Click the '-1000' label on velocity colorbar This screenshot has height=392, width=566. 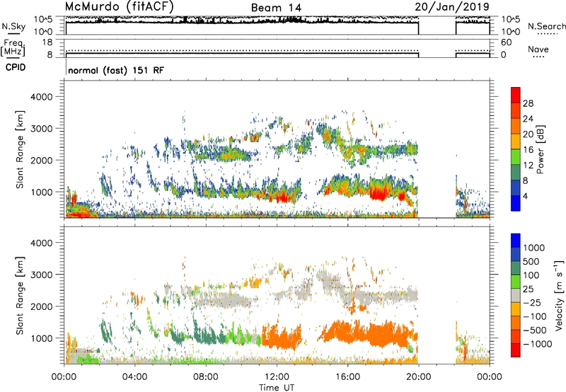pos(537,344)
